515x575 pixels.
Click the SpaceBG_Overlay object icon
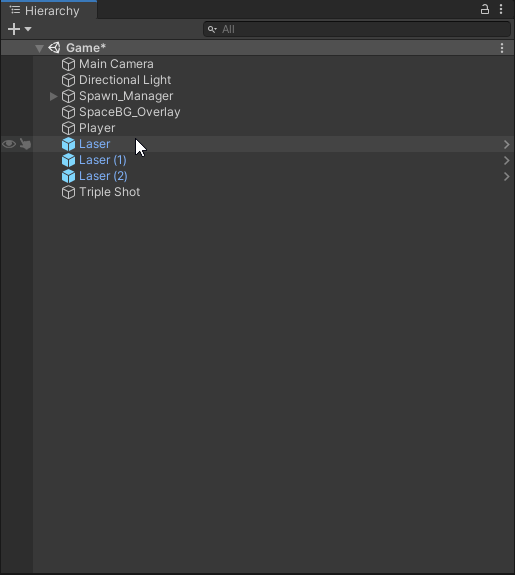(x=68, y=112)
